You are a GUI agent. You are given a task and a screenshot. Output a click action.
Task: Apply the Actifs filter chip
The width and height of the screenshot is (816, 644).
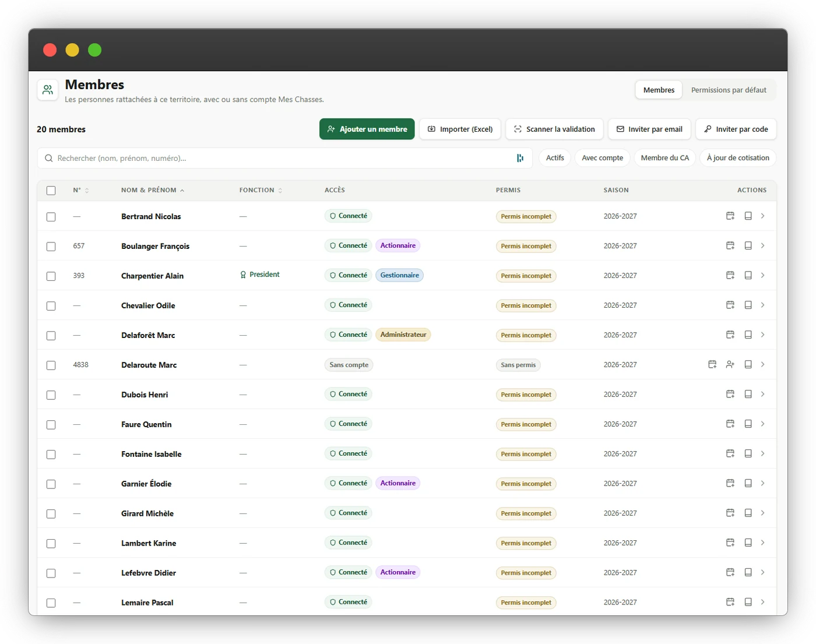tap(555, 158)
